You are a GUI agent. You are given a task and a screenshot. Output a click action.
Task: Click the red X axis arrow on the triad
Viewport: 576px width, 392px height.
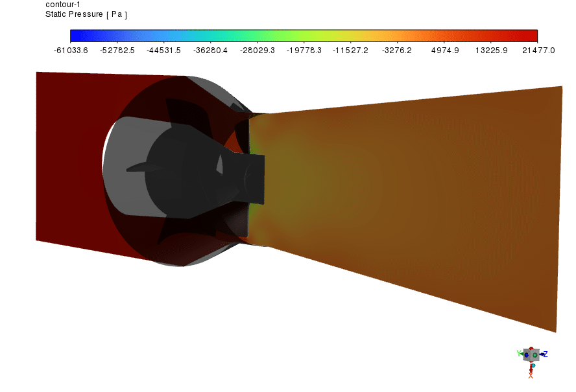coord(531,369)
